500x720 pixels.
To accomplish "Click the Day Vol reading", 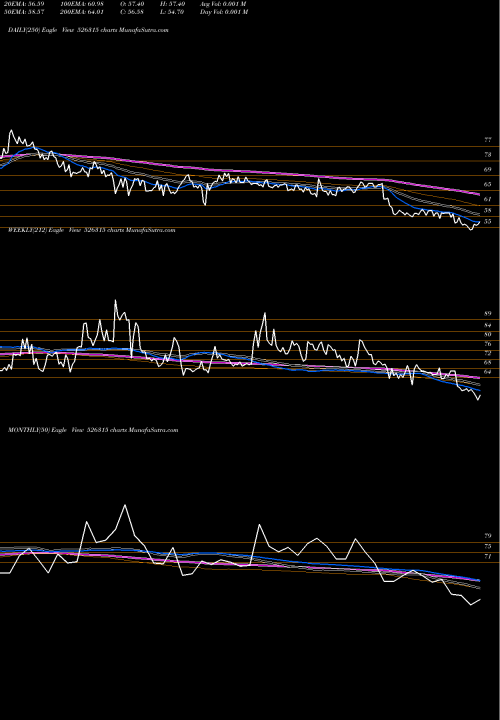I will pyautogui.click(x=224, y=12).
